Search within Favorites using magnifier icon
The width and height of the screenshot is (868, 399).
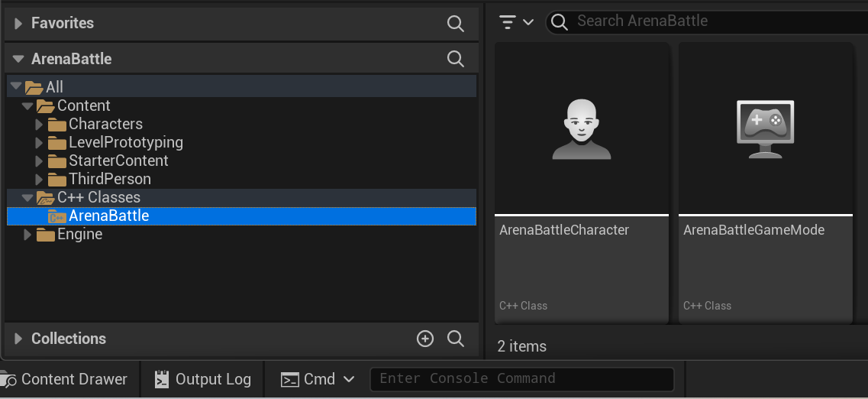pyautogui.click(x=455, y=23)
